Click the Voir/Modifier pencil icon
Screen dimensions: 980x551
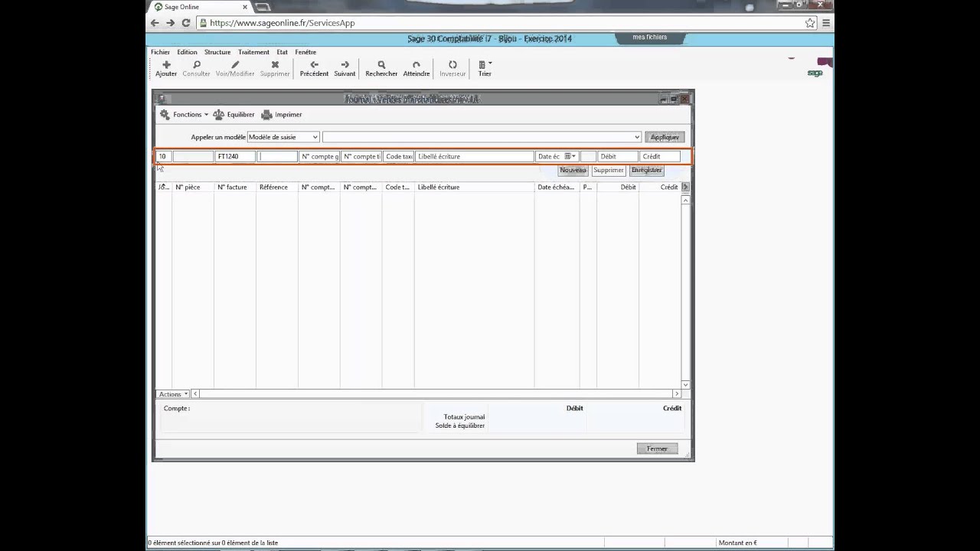coord(235,65)
